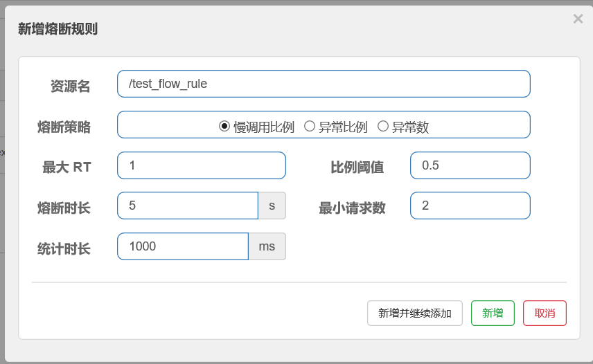Click the 's' unit addon beside 熔断时长
The height and width of the screenshot is (364, 593).
pos(272,206)
